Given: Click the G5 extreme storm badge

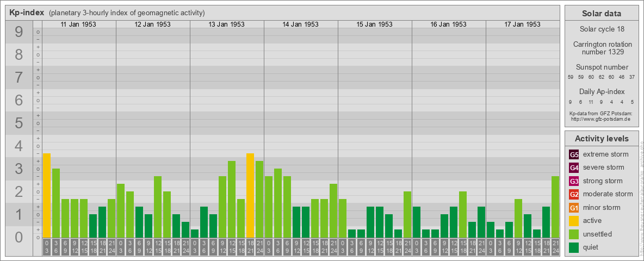Looking at the screenshot, I should [574, 154].
